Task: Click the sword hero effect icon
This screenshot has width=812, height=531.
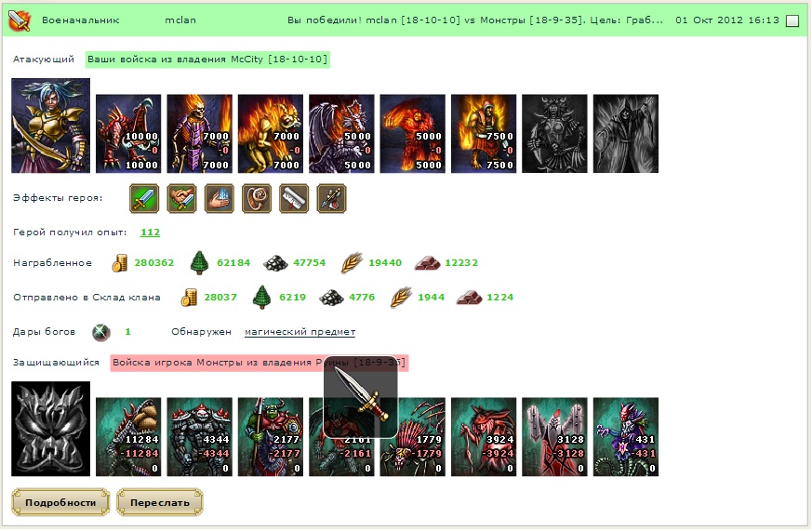Action: click(x=144, y=198)
